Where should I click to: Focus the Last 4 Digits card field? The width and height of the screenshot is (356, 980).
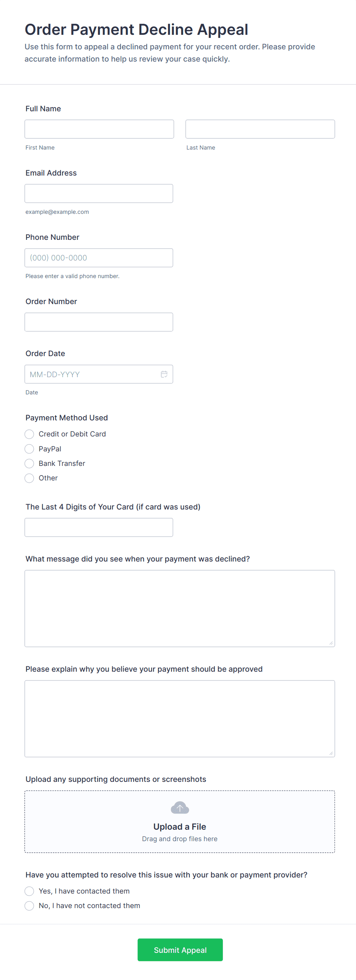[99, 527]
